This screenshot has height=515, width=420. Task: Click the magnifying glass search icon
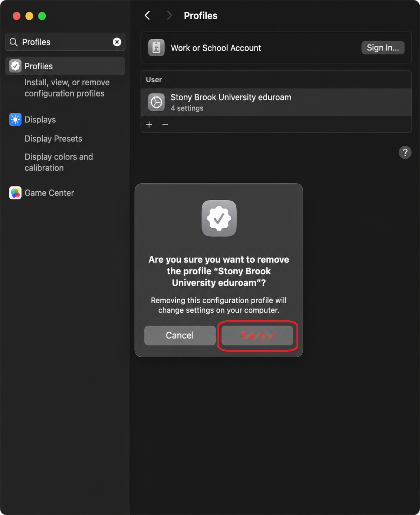coord(14,42)
